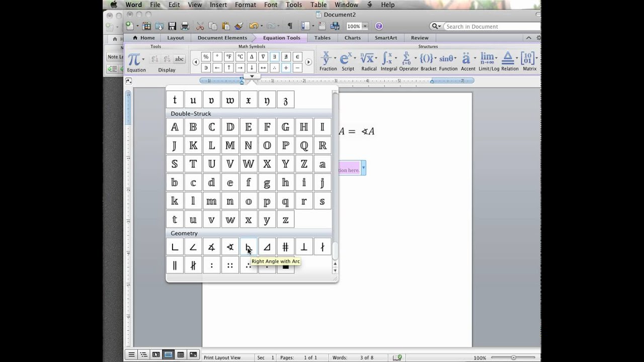
Task: Open the Layout ribbon tab
Action: [x=176, y=38]
